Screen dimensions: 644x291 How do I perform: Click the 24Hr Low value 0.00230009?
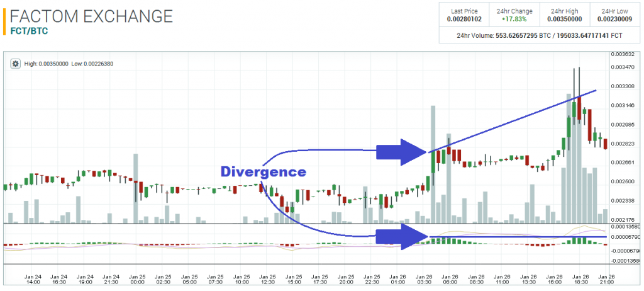(x=614, y=19)
